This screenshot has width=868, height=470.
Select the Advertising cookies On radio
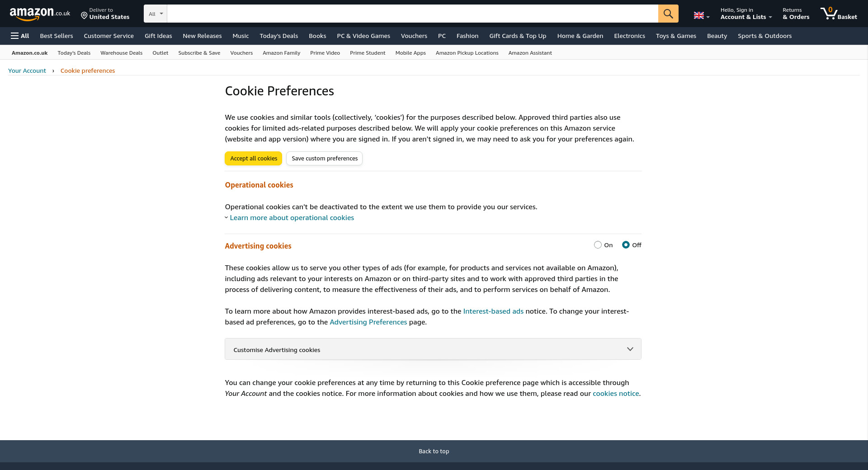[598, 245]
